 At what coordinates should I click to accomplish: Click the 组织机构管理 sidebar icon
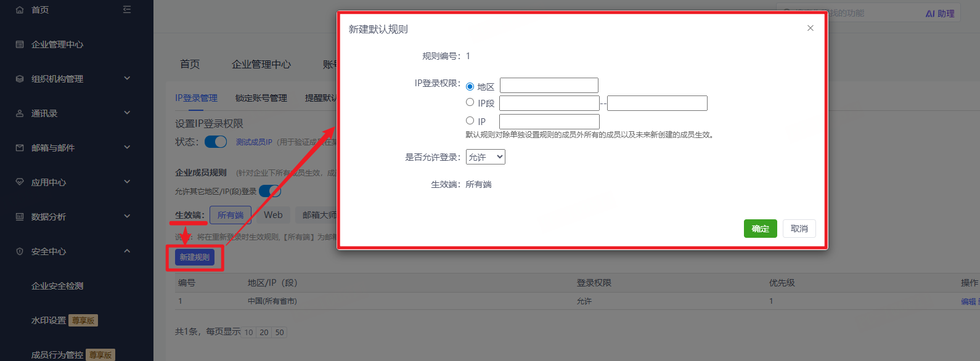tap(20, 79)
